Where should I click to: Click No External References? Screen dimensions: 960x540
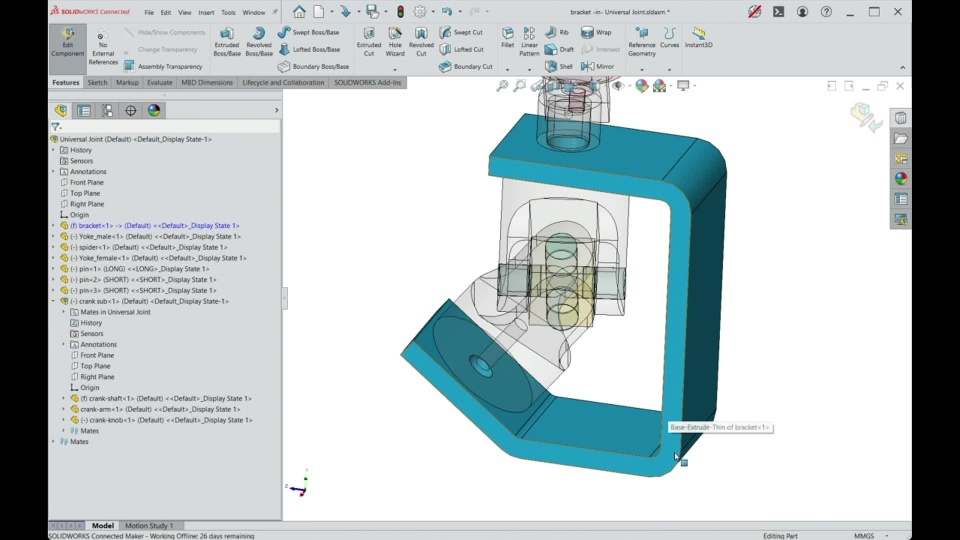coord(103,48)
